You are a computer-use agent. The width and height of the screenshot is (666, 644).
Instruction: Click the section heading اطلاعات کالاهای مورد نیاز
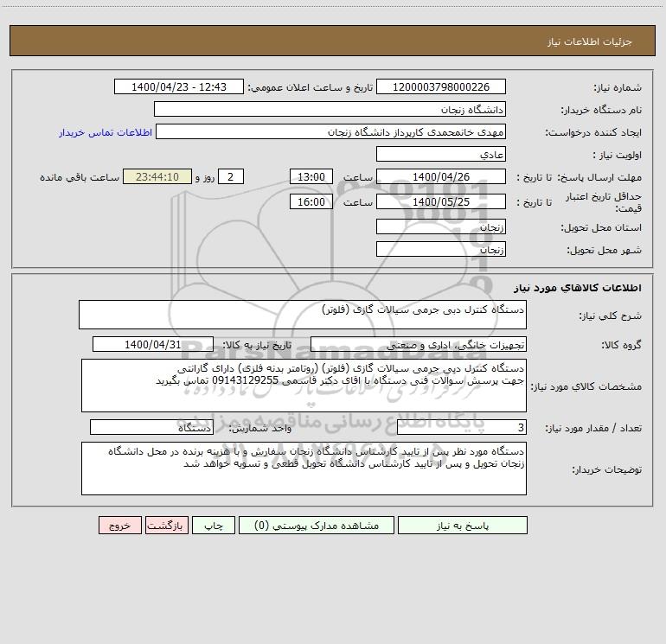pyautogui.click(x=578, y=287)
